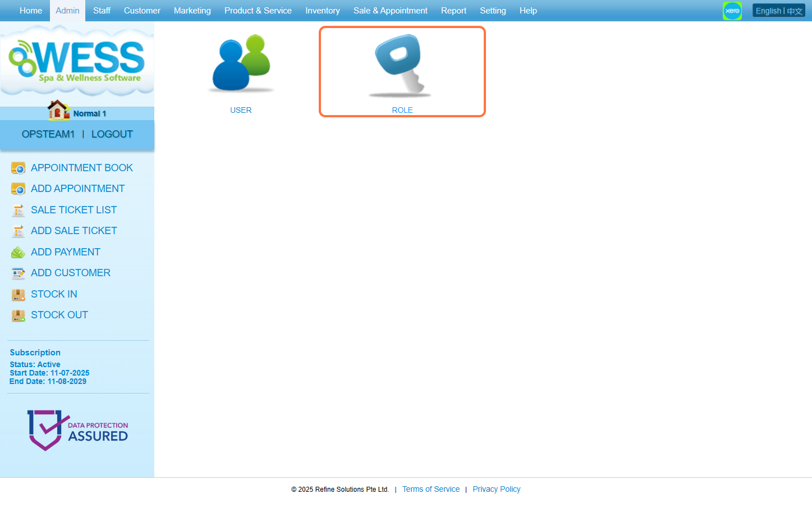Open the Staff menu
812x512 pixels.
pyautogui.click(x=102, y=11)
